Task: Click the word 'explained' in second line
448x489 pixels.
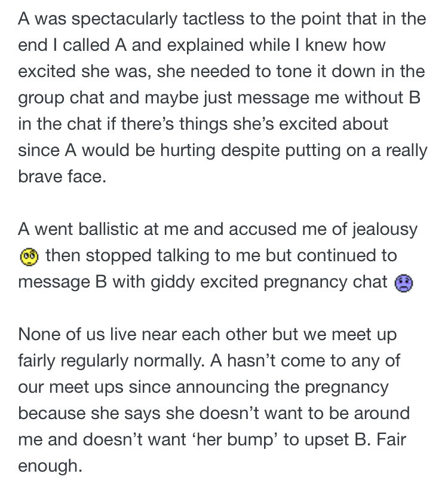Action: (205, 45)
